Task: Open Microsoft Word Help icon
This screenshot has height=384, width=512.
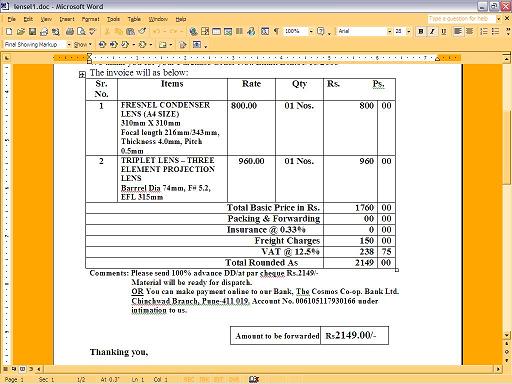Action: [x=321, y=31]
